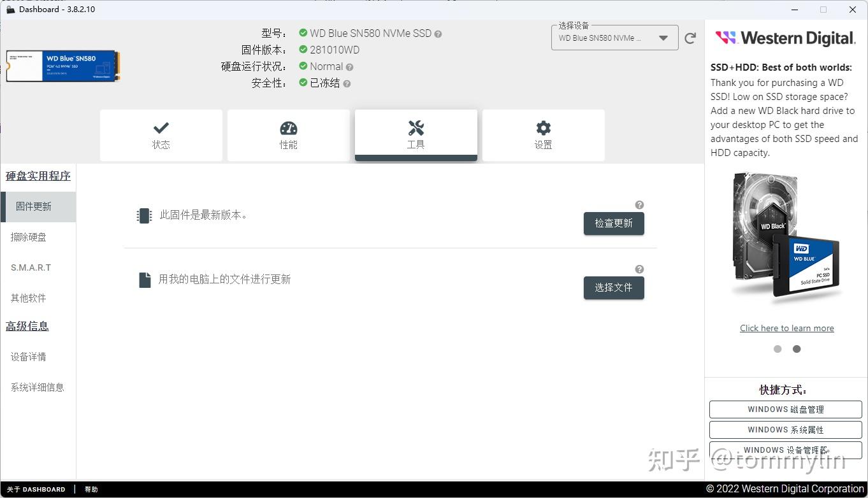Select 固件更新 in the sidebar
Screen dimensions: 868x498
tap(38, 207)
